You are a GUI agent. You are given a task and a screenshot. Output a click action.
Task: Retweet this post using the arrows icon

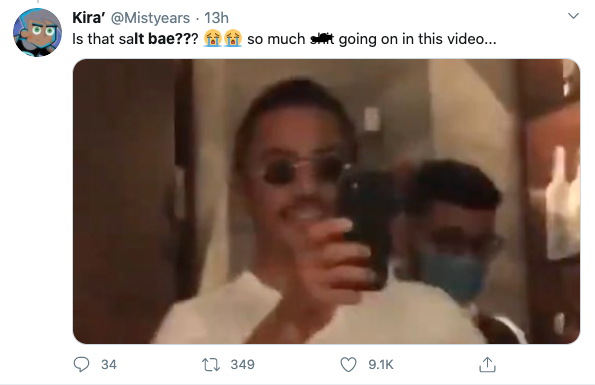(211, 365)
